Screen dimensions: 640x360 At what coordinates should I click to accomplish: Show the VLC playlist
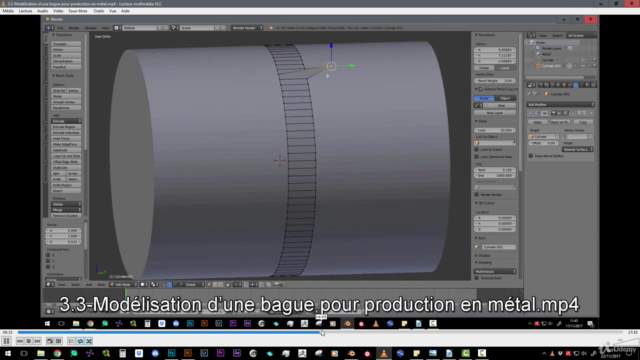pos(71,341)
